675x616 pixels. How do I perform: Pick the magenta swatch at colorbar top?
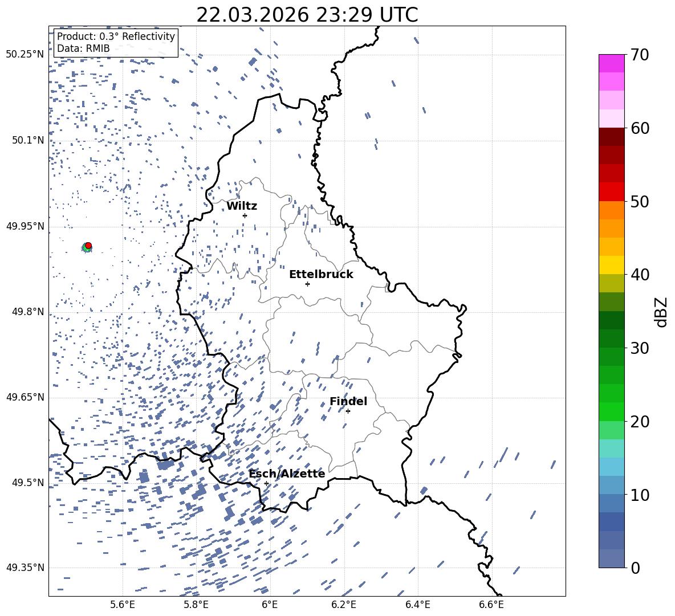click(612, 64)
